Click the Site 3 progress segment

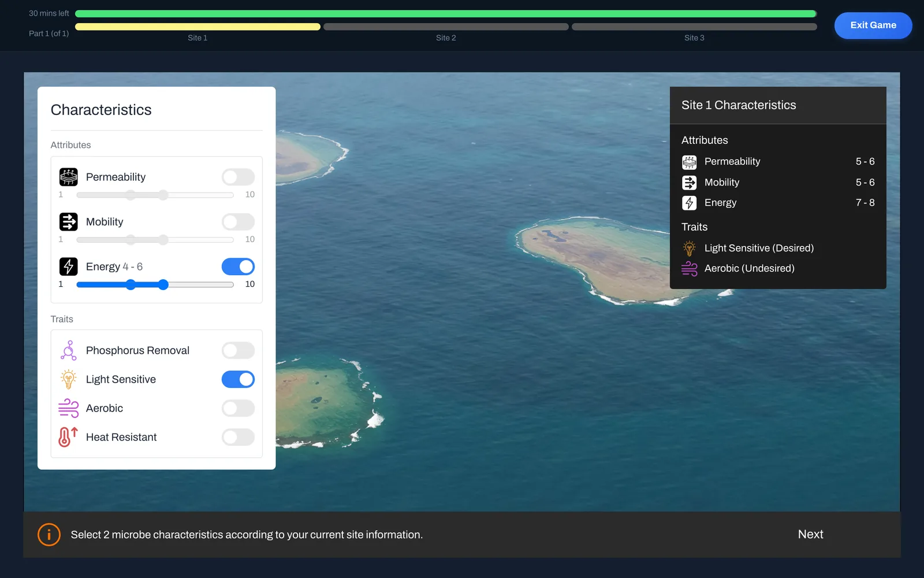pos(694,27)
